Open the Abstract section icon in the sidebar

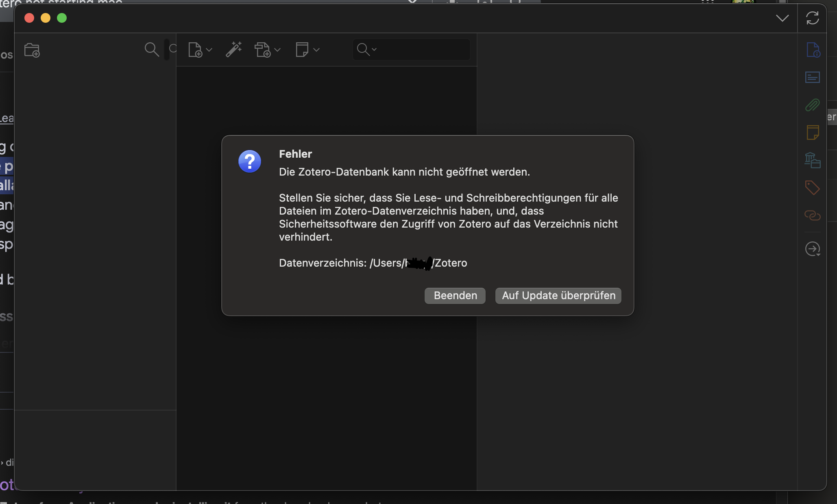pyautogui.click(x=813, y=77)
